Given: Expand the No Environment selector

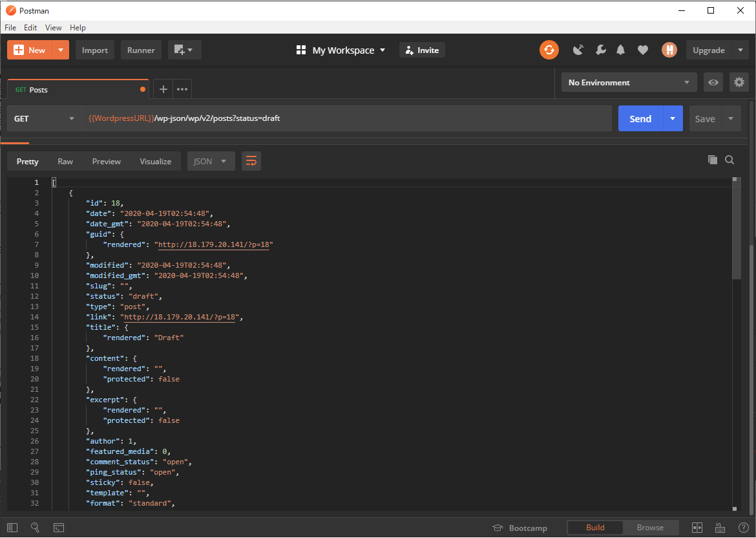Looking at the screenshot, I should [x=629, y=83].
